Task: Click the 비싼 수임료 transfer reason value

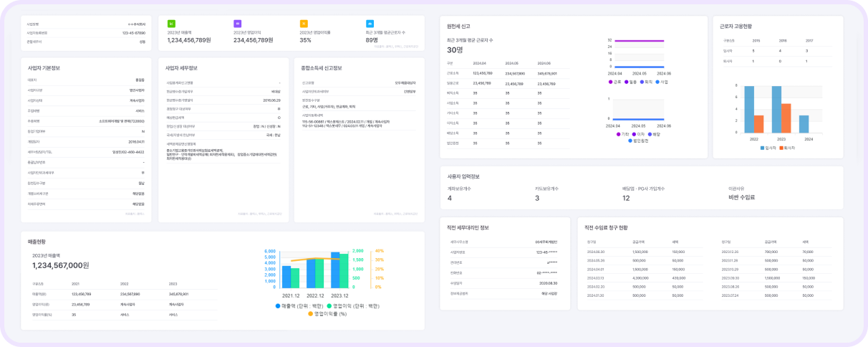Action: (741, 197)
